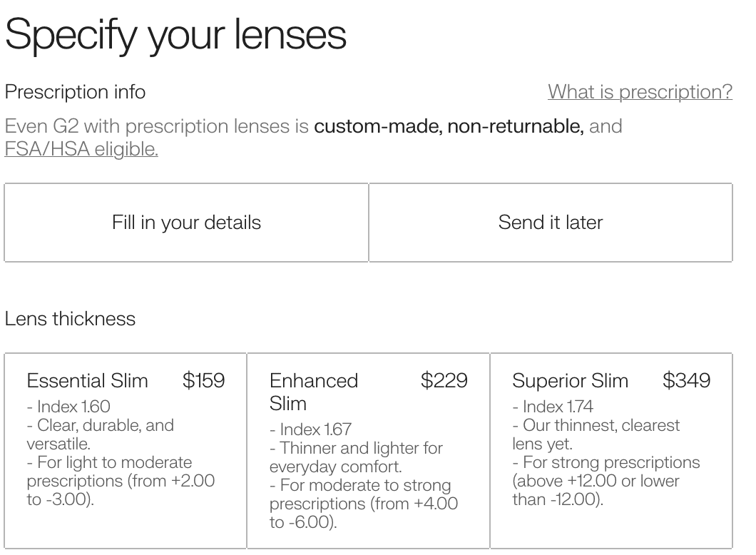This screenshot has width=756, height=555.
Task: Click the "Index 1.67" text line
Action: (x=310, y=429)
